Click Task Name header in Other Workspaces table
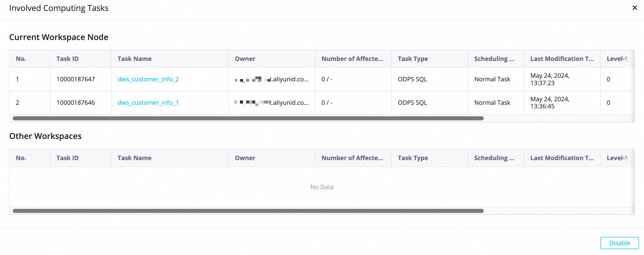 click(135, 158)
